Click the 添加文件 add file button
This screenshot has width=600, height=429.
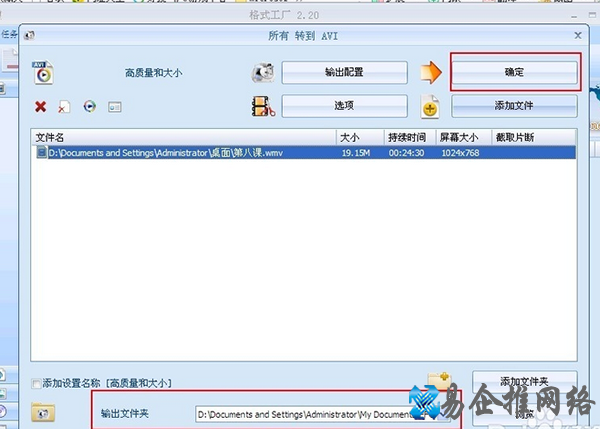tap(515, 106)
